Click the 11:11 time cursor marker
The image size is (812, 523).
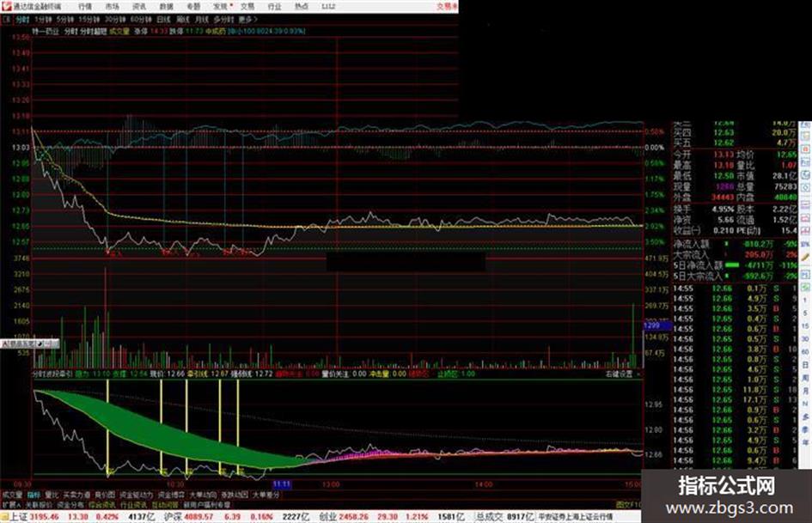282,484
